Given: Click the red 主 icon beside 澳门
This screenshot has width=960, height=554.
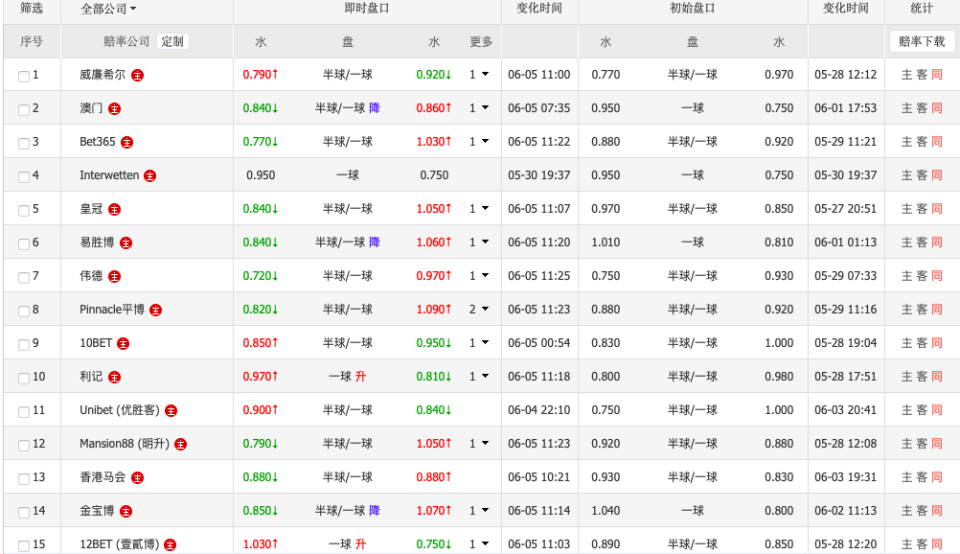Looking at the screenshot, I should [x=114, y=109].
